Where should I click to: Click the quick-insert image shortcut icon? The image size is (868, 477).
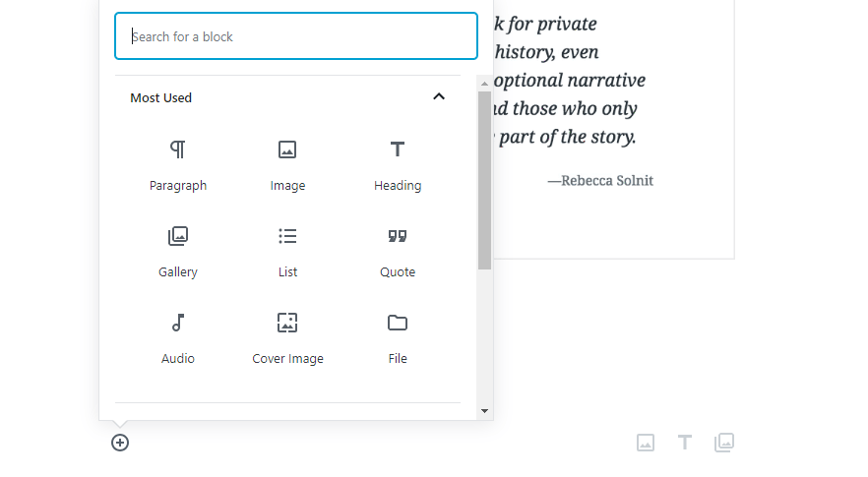point(646,443)
